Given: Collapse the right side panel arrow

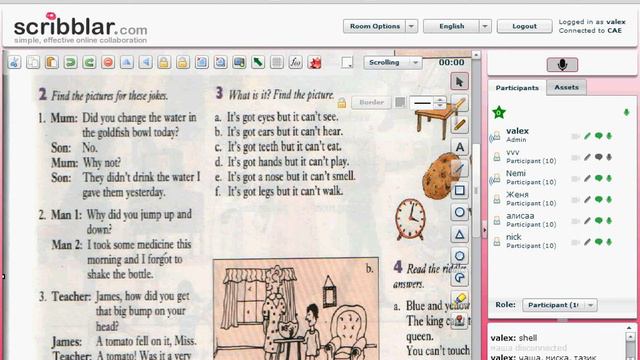Looking at the screenshot, I should pos(484,230).
